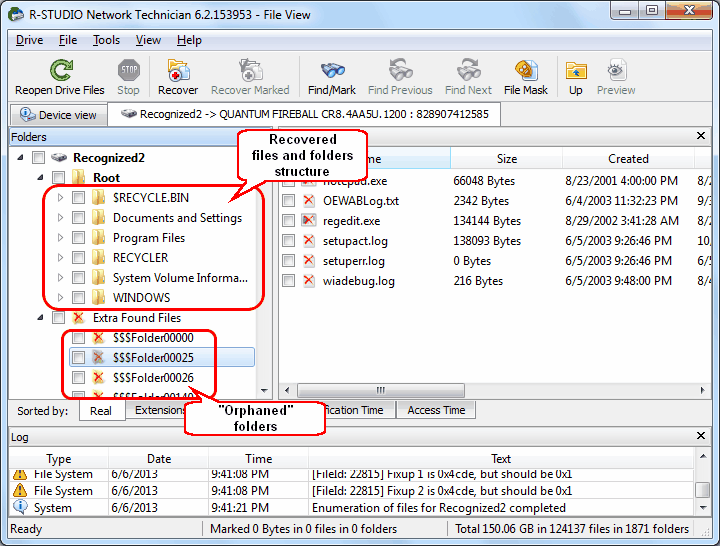Click the Preview toolbar icon
The width and height of the screenshot is (720, 546).
click(x=616, y=70)
